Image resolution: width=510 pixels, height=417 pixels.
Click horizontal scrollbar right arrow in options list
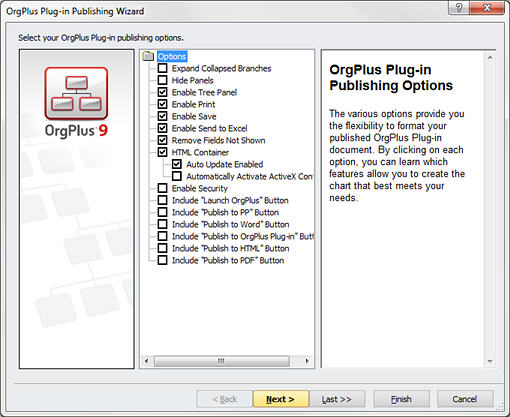[x=307, y=361]
